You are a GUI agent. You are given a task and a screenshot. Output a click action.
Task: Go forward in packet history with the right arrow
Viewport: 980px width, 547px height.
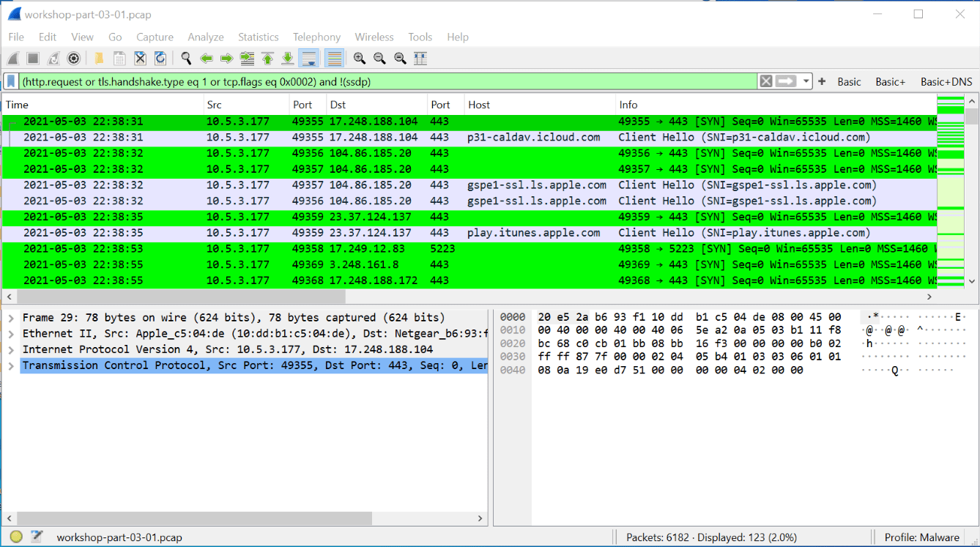pyautogui.click(x=227, y=59)
